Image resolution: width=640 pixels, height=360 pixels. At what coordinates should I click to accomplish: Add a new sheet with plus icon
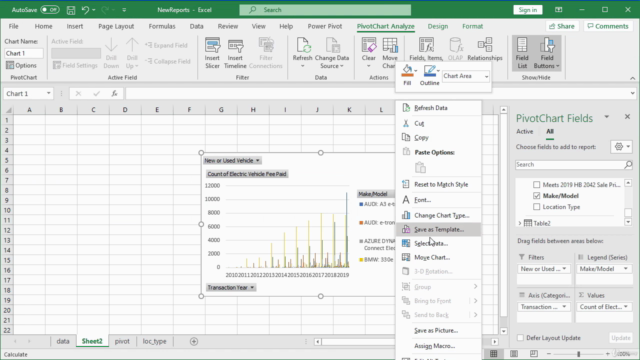[x=194, y=341]
